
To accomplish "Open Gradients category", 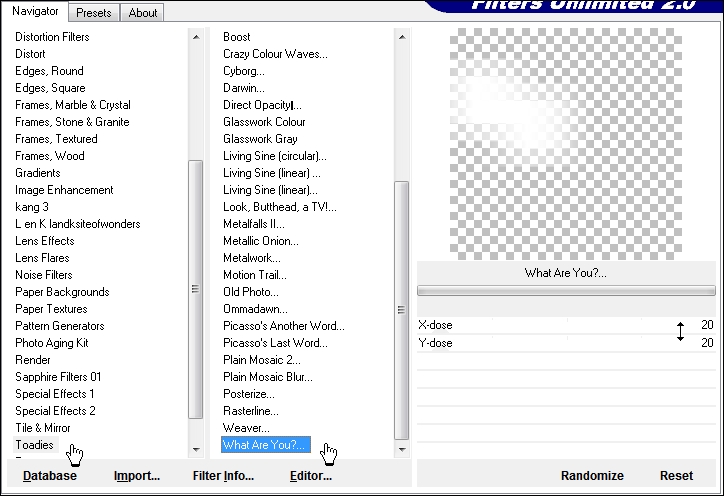I will [38, 173].
